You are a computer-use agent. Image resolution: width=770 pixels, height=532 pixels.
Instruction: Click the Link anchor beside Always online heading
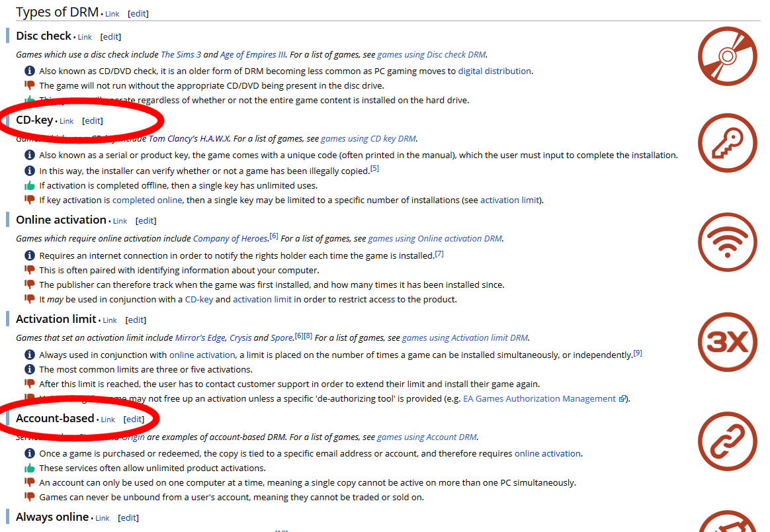pos(102,519)
